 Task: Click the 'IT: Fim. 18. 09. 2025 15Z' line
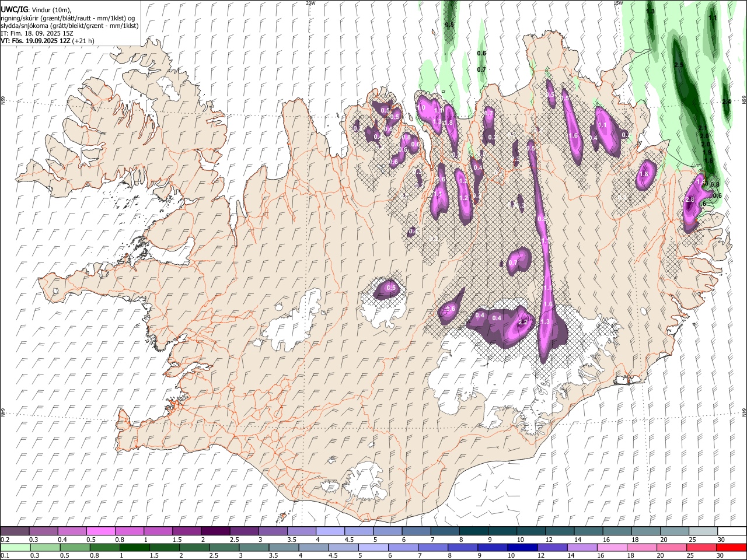pyautogui.click(x=37, y=33)
